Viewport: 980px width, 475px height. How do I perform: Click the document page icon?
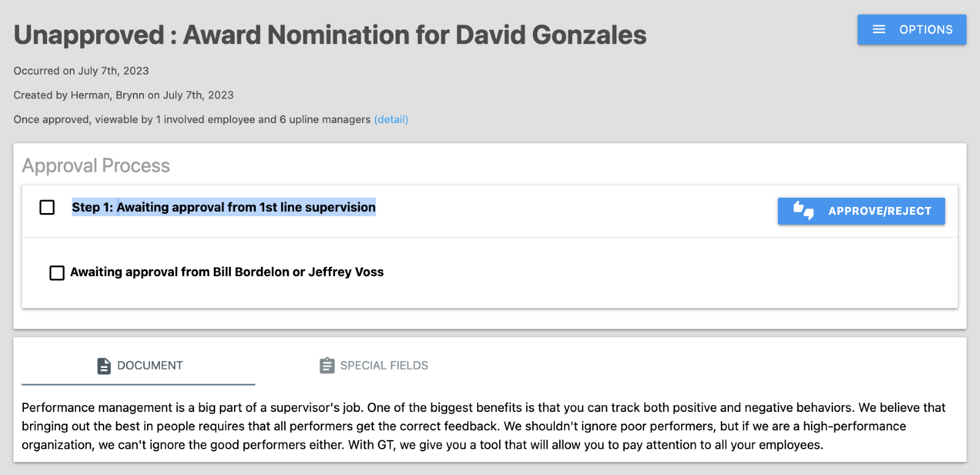pyautogui.click(x=104, y=366)
